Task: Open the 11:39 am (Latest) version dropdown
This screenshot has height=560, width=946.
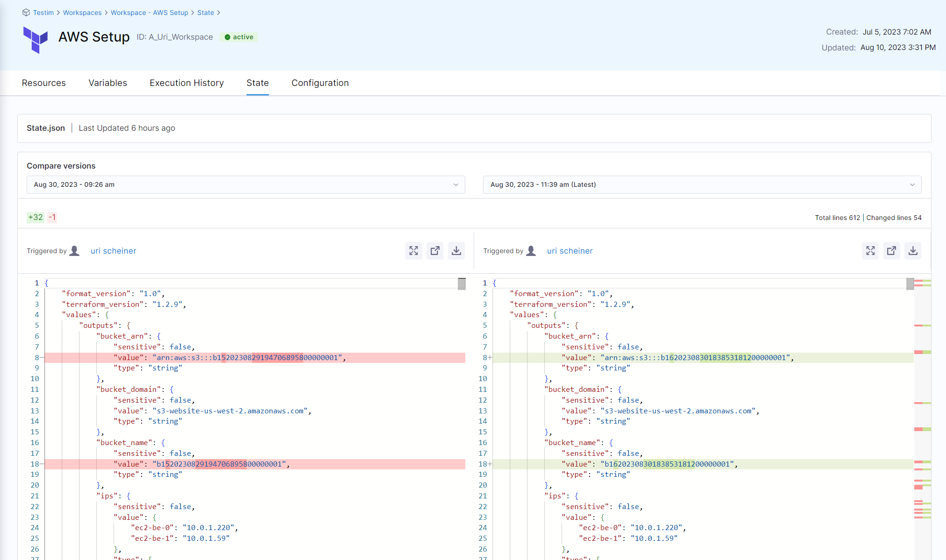Action: pos(702,184)
